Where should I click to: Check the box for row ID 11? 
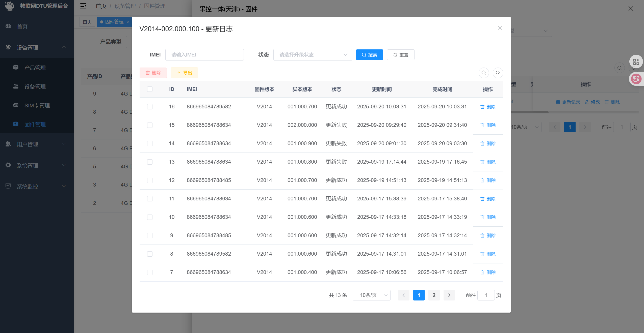click(x=150, y=199)
